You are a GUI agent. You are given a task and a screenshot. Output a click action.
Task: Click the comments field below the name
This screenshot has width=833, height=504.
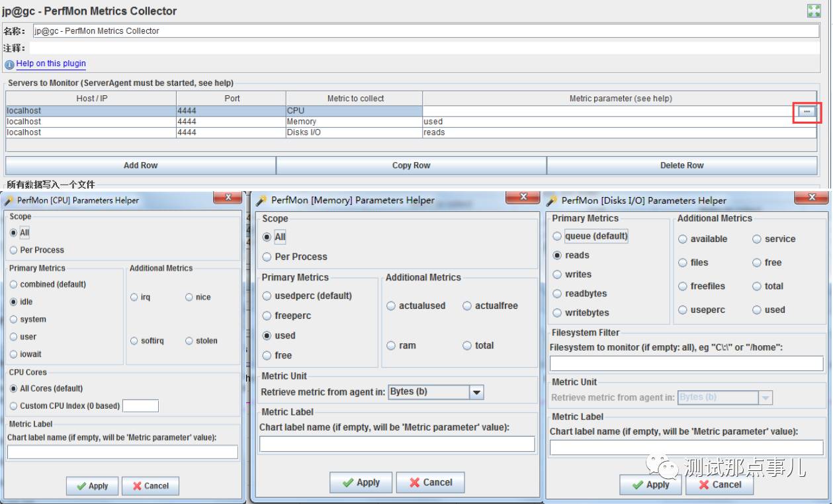(424, 48)
